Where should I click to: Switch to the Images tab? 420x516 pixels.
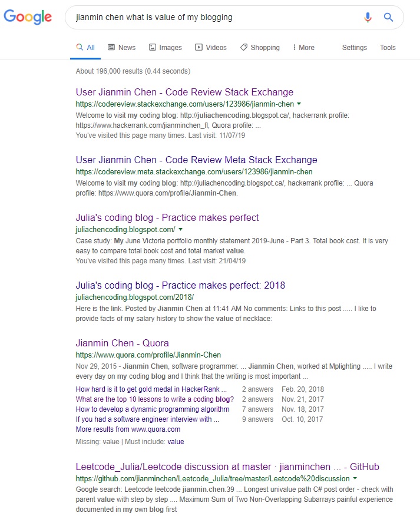tap(165, 47)
